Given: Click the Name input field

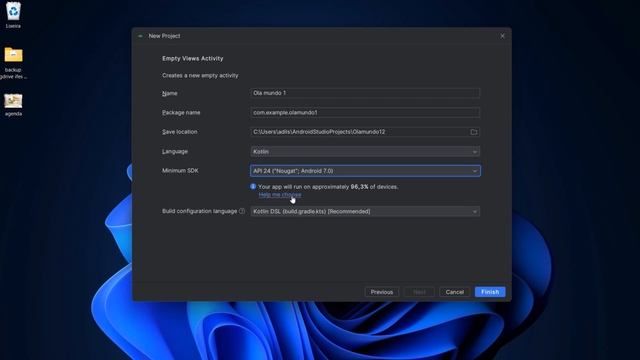Looking at the screenshot, I should [x=365, y=93].
